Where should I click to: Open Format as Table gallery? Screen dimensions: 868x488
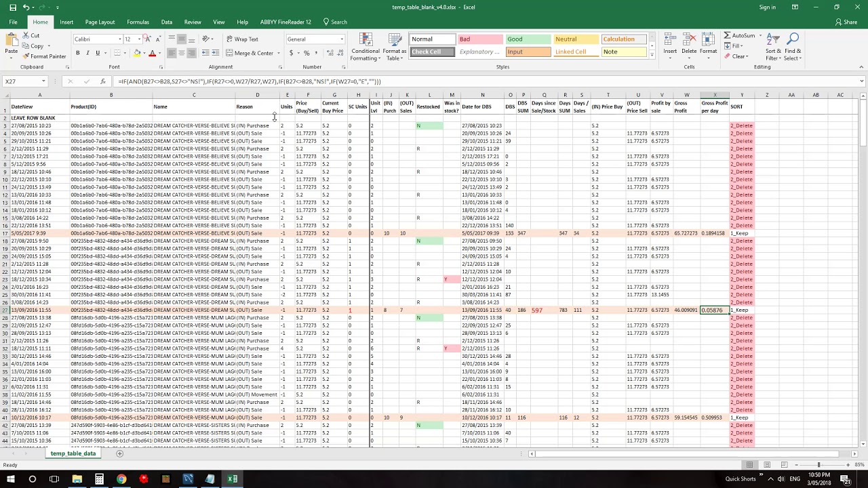(x=395, y=46)
